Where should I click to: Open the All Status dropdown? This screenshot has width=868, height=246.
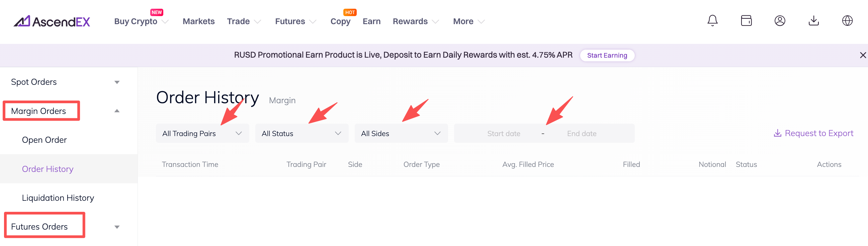(x=301, y=133)
